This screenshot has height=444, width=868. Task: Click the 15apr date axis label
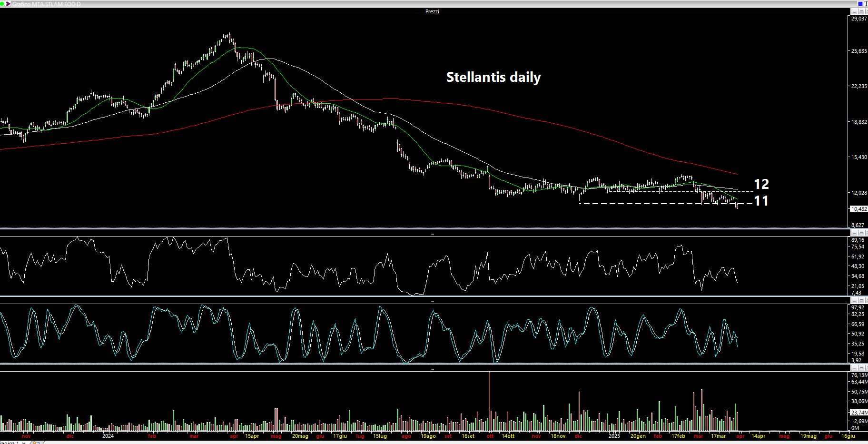[x=252, y=436]
